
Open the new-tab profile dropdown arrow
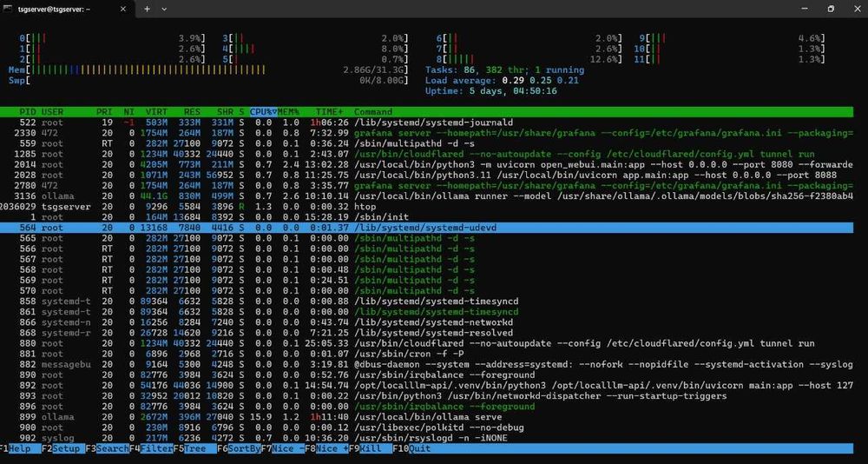164,9
